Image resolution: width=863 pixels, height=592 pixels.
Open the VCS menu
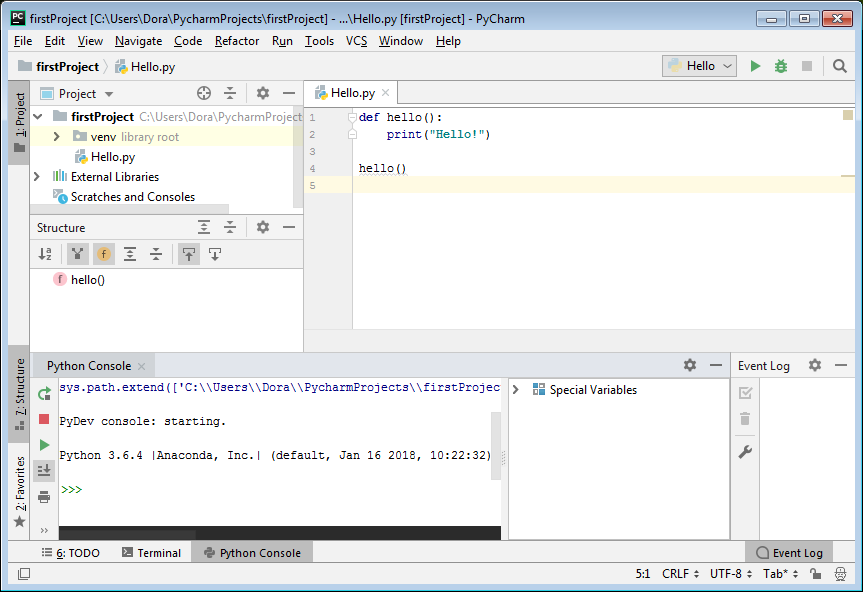[356, 41]
